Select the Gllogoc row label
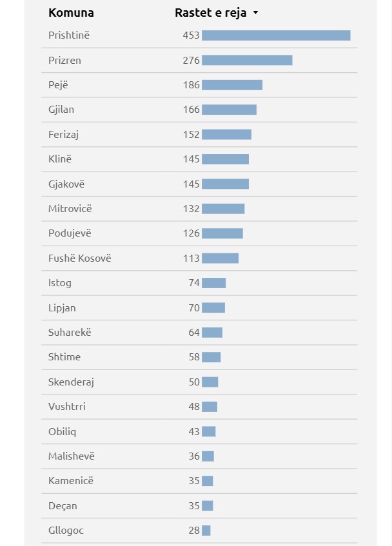Screen dimensions: 392x546 (x=66, y=531)
